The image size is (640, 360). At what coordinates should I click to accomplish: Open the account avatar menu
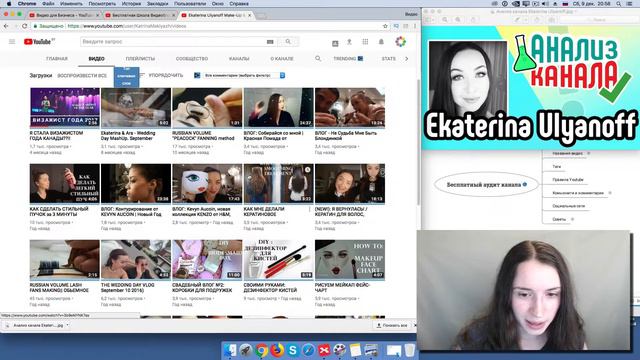pyautogui.click(x=400, y=42)
